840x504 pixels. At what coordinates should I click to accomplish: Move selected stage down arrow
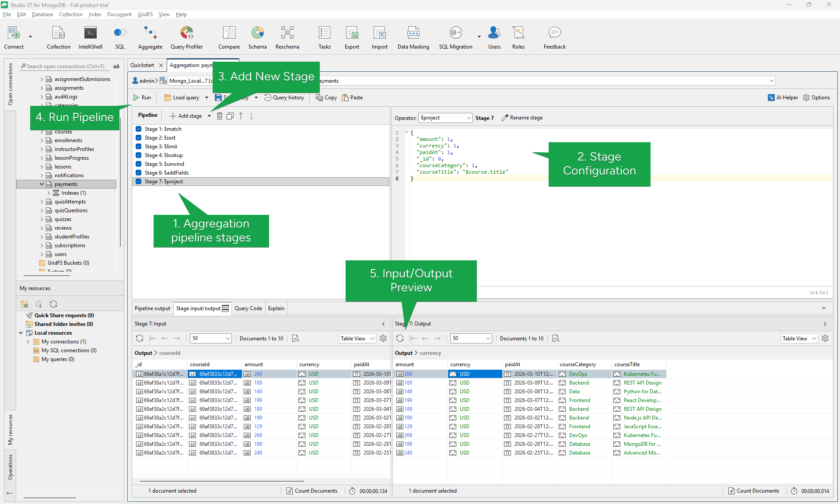251,116
